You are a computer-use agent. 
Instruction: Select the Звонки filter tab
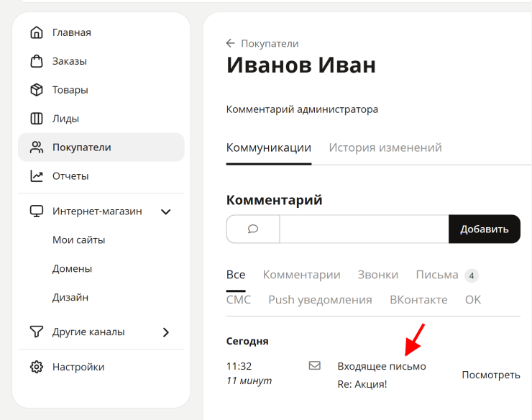[378, 275]
